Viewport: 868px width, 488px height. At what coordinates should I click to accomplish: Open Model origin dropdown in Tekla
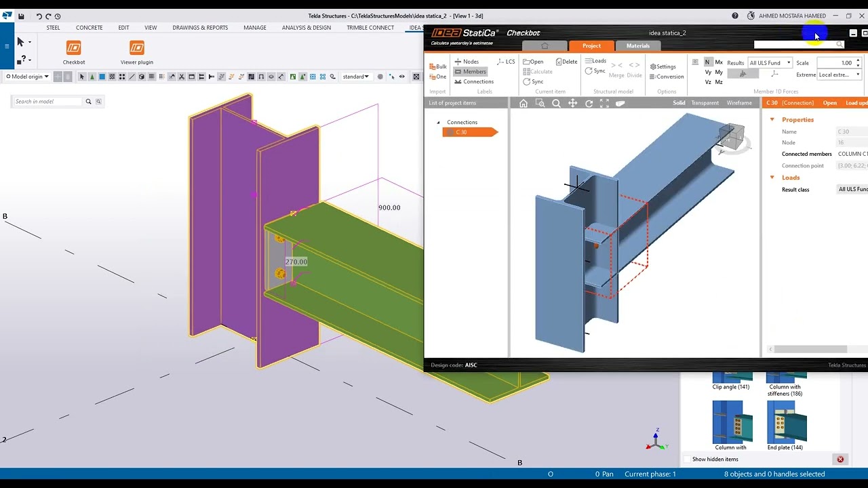click(x=28, y=77)
